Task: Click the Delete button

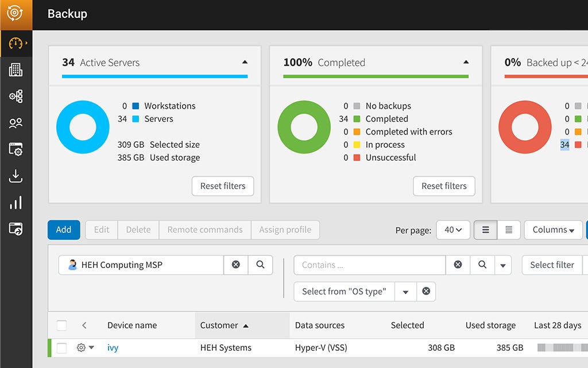Action: [138, 230]
